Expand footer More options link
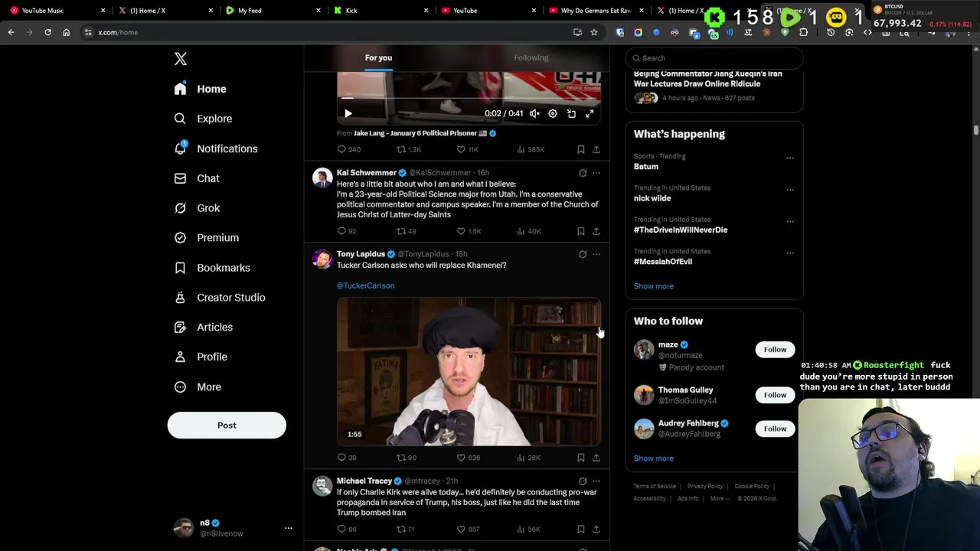980x551 pixels. [x=720, y=498]
